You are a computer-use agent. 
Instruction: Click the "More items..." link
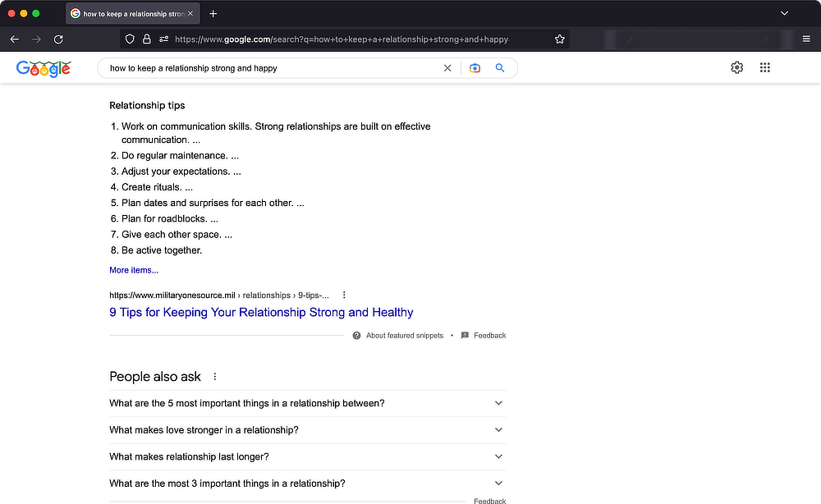[x=134, y=270]
